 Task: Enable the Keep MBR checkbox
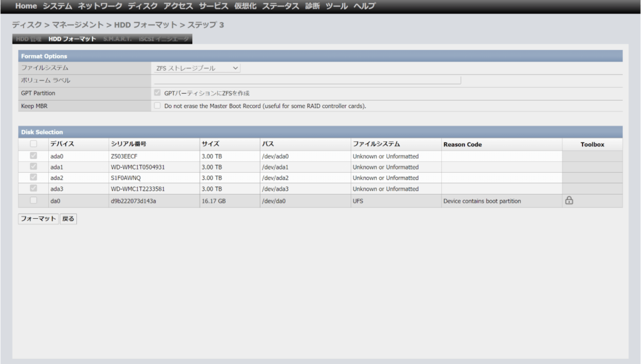(158, 106)
